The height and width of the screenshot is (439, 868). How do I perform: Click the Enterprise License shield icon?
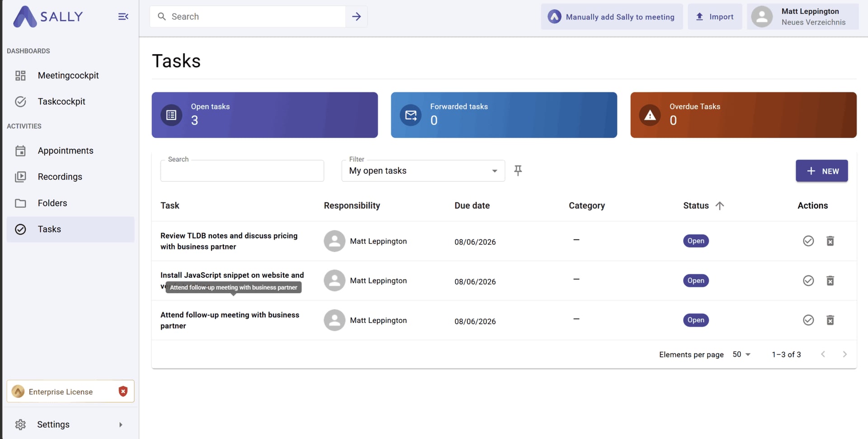pos(123,391)
